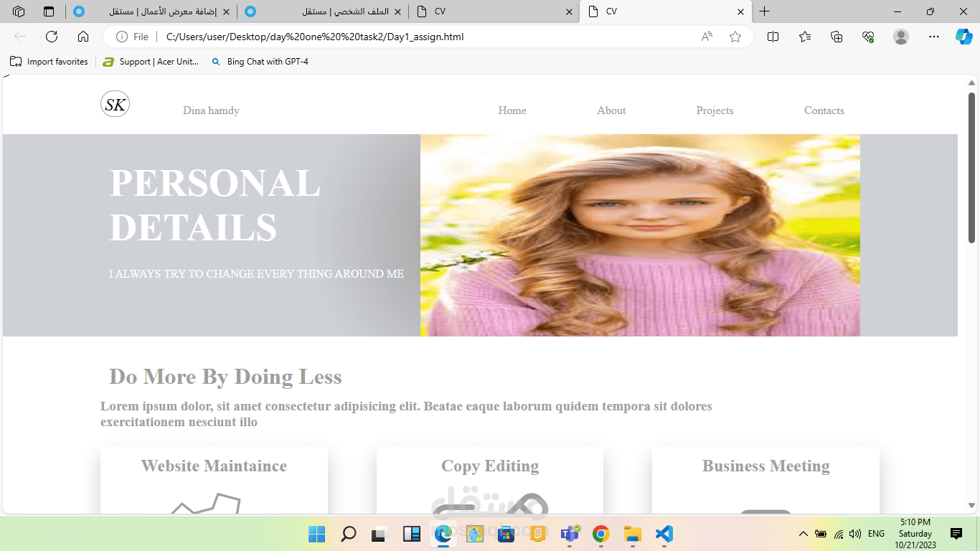Click the address bar URL field

pos(428,37)
